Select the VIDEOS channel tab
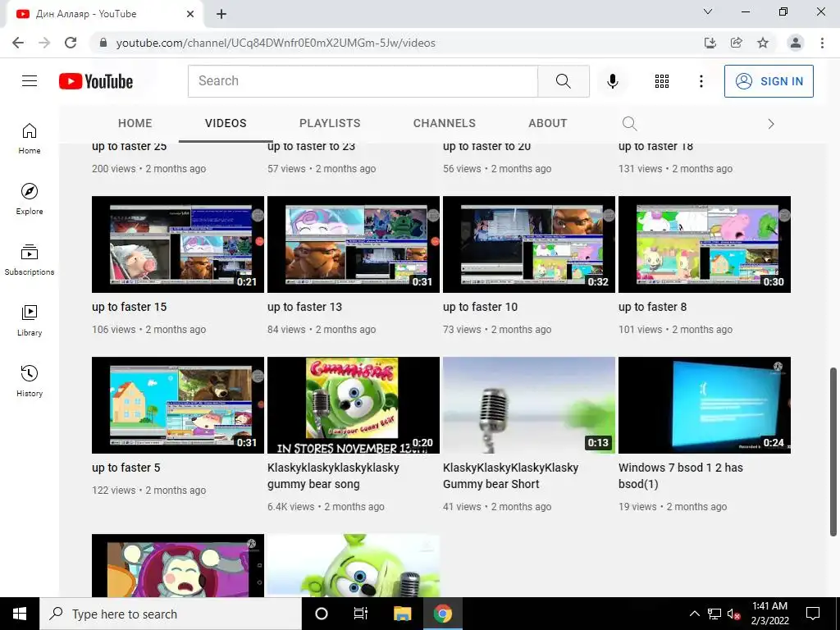Screen dimensions: 840x630 point(226,123)
